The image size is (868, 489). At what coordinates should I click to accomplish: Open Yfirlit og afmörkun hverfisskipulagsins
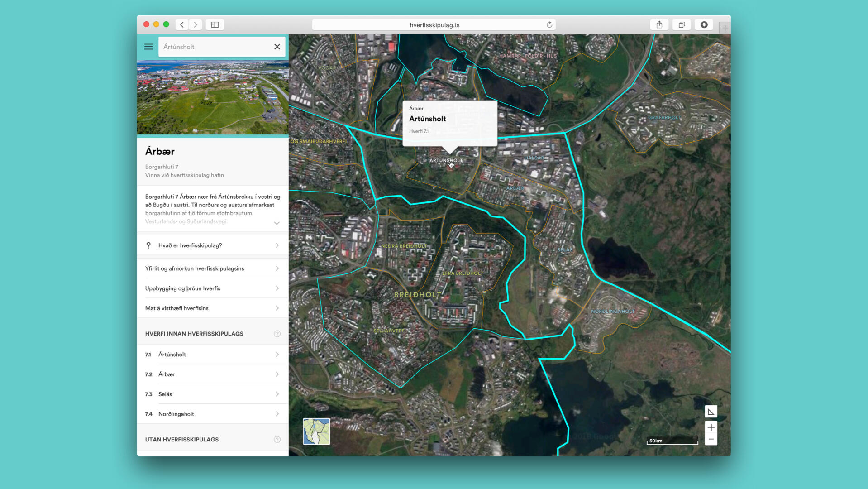tap(212, 268)
